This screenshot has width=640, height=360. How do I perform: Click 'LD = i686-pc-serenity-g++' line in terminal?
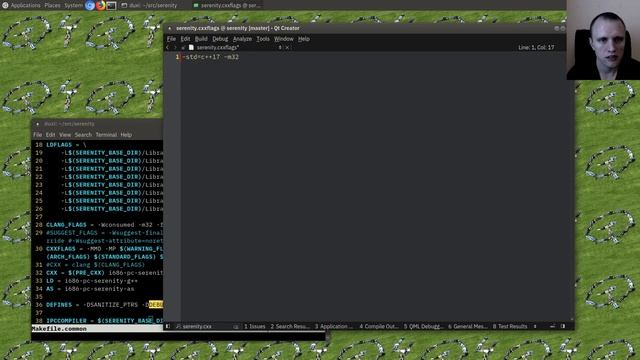(x=92, y=281)
